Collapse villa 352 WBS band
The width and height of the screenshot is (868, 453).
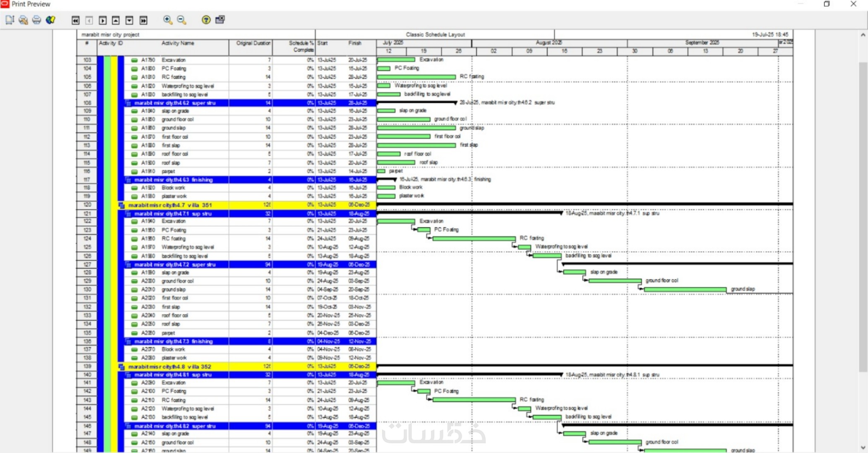tap(122, 367)
